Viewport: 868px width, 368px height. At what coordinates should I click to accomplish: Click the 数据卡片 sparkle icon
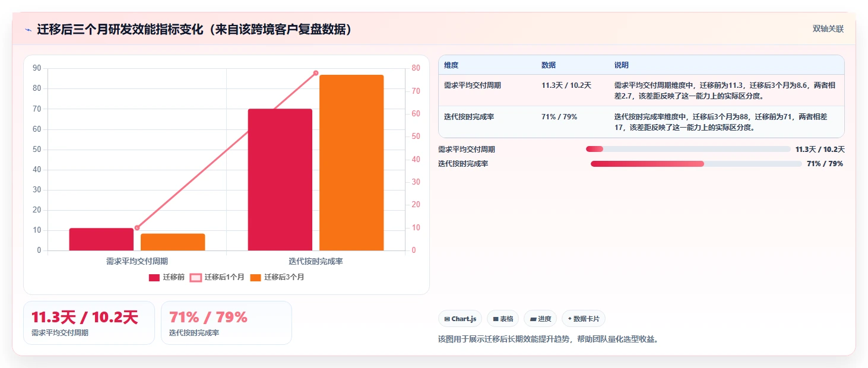coord(570,319)
